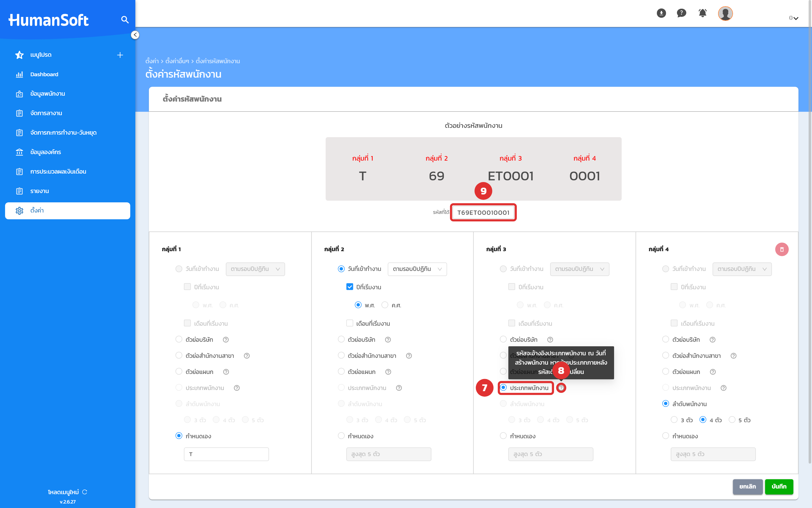Image resolution: width=812 pixels, height=508 pixels.
Task: Open the ตามรอบปีปฏิทิน dropdown in กลุ่มที่ 1
Action: click(x=255, y=269)
